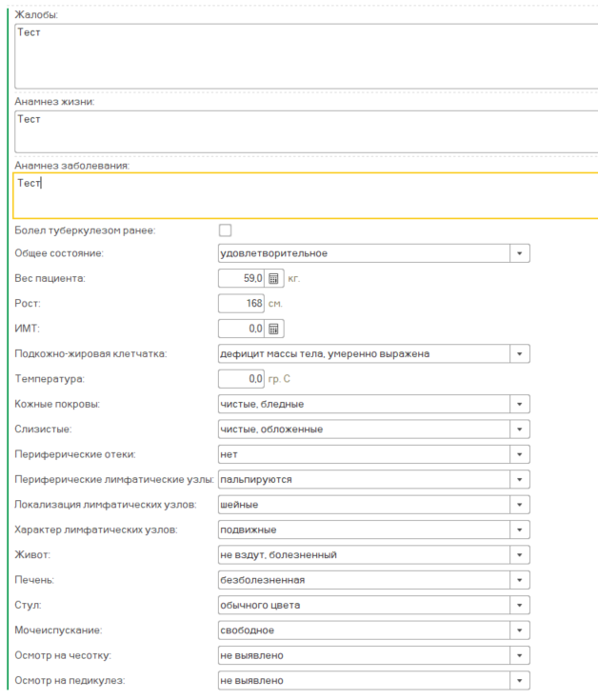Expand Живот dropdown arrow

520,554
